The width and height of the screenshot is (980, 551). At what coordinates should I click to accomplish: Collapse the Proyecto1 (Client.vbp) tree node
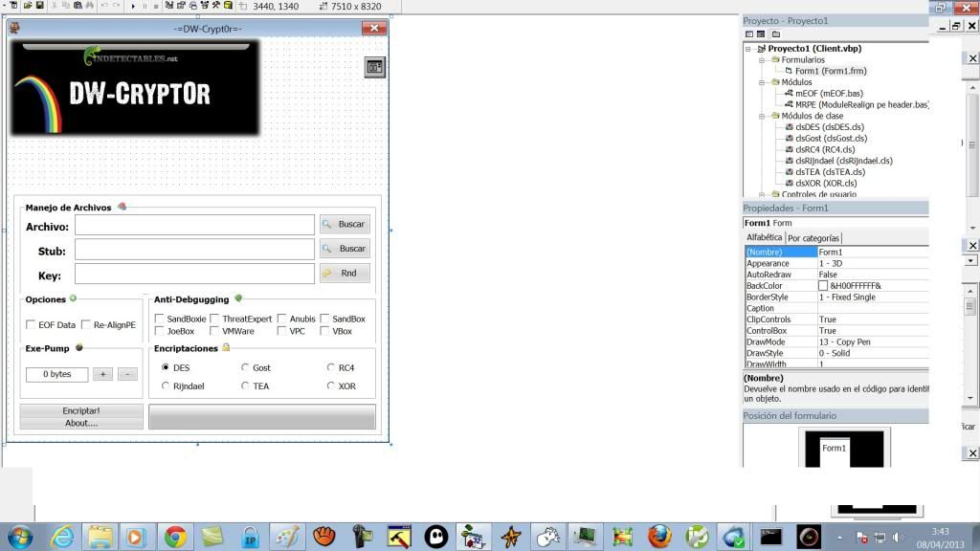click(x=748, y=49)
